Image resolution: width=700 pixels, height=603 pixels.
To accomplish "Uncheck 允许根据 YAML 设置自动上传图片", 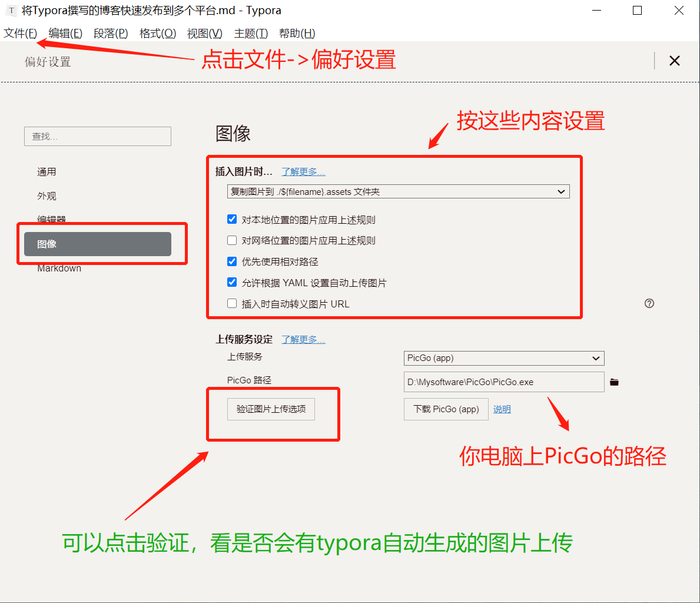I will (x=231, y=282).
